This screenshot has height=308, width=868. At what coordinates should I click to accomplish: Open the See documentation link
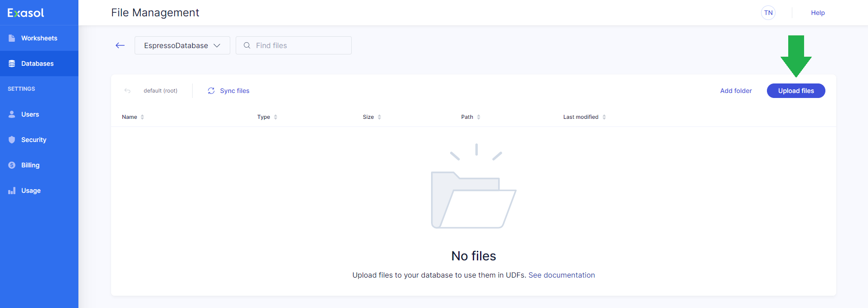coord(562,275)
